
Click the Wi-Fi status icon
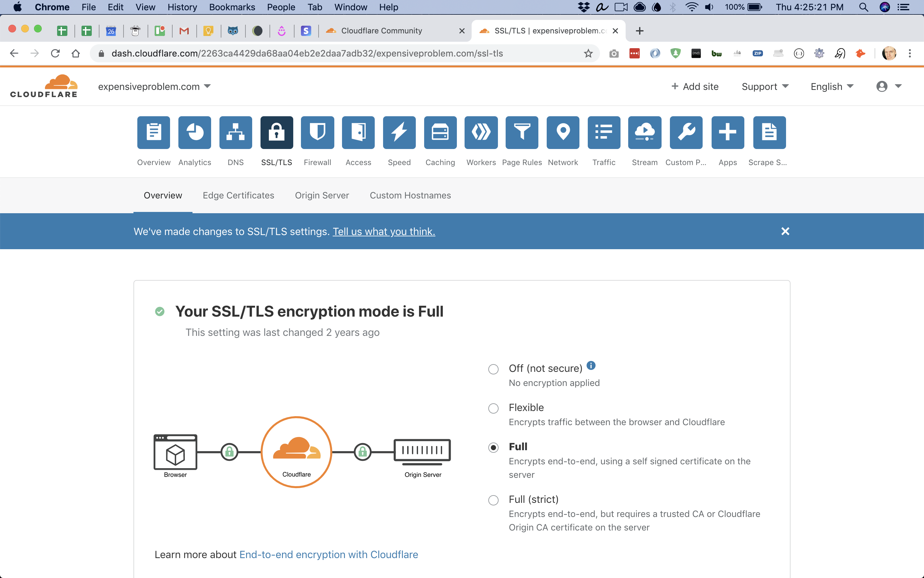tap(691, 7)
